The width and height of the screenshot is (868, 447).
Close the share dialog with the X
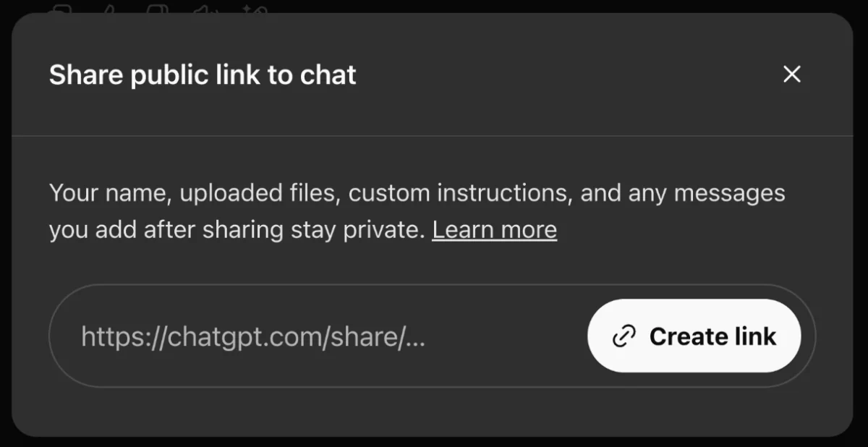(792, 74)
